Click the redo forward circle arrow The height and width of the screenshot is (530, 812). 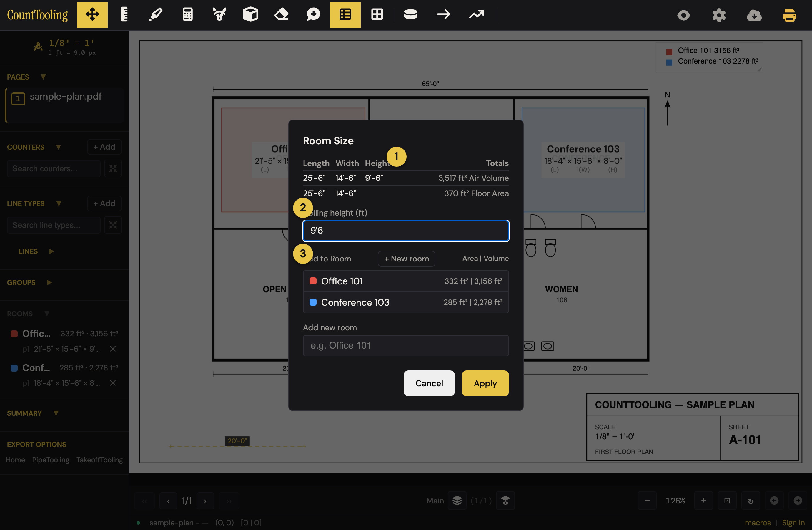(x=798, y=501)
